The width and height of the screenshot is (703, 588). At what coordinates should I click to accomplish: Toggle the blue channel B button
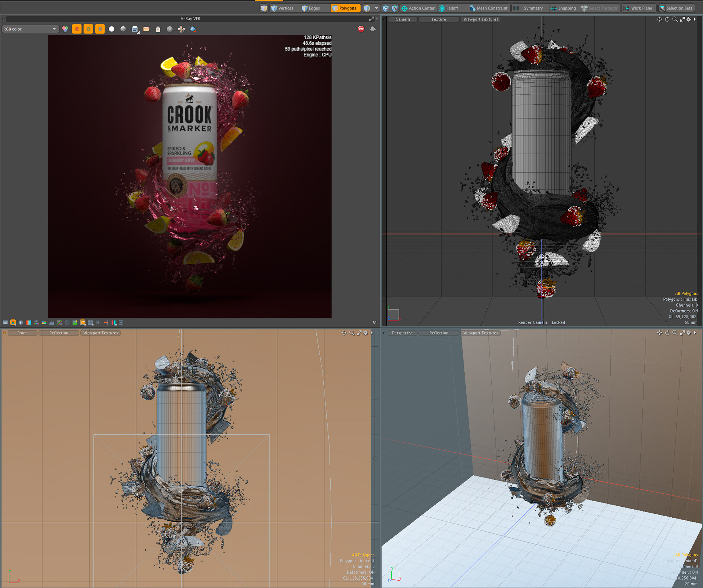click(100, 29)
